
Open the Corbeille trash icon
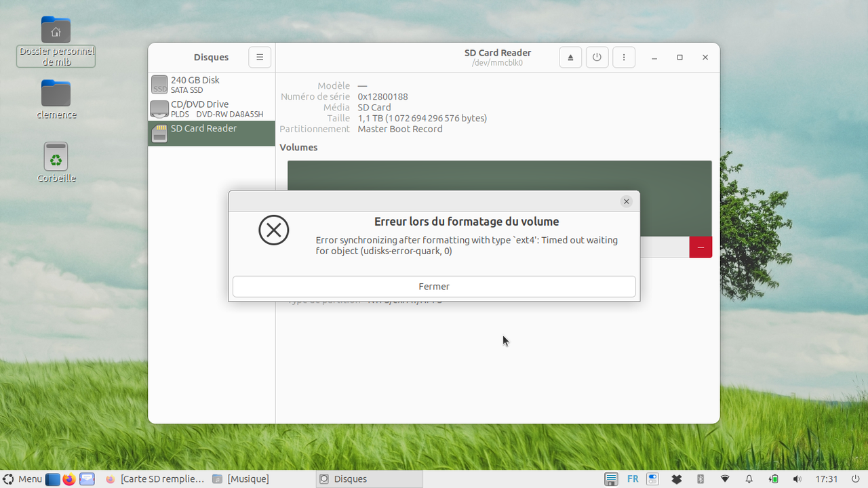click(56, 163)
